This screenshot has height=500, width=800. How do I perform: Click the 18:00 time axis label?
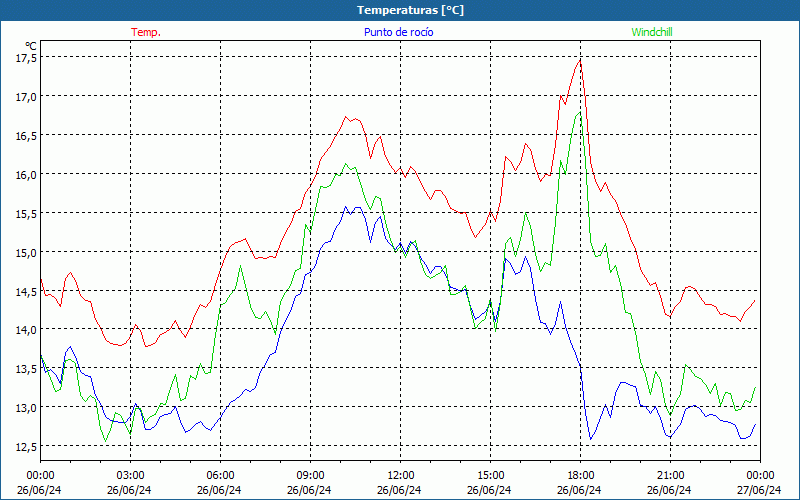[x=581, y=476]
